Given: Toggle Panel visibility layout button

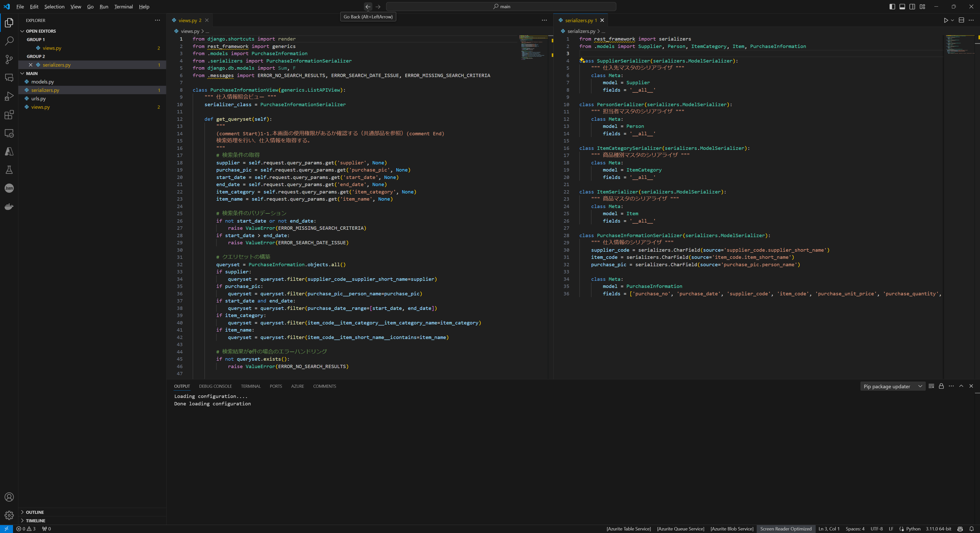Looking at the screenshot, I should tap(902, 6).
